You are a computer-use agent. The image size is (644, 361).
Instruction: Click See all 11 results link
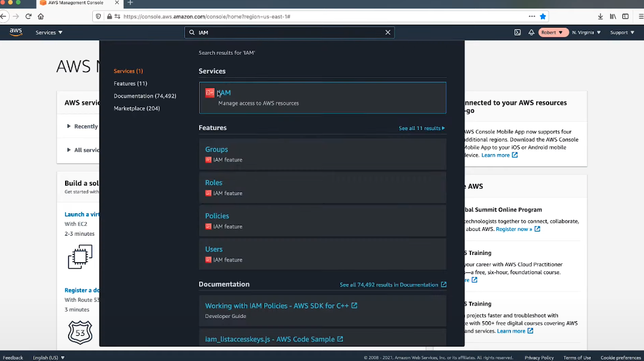coord(421,128)
